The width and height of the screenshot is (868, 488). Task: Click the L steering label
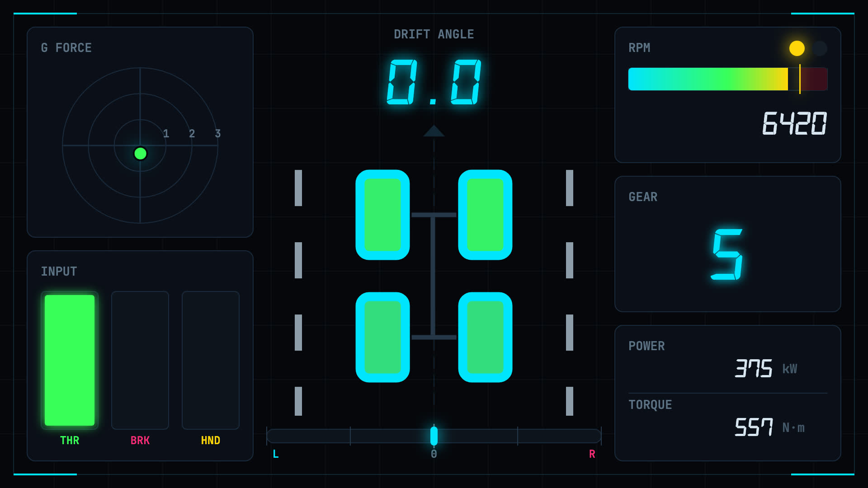tap(276, 454)
